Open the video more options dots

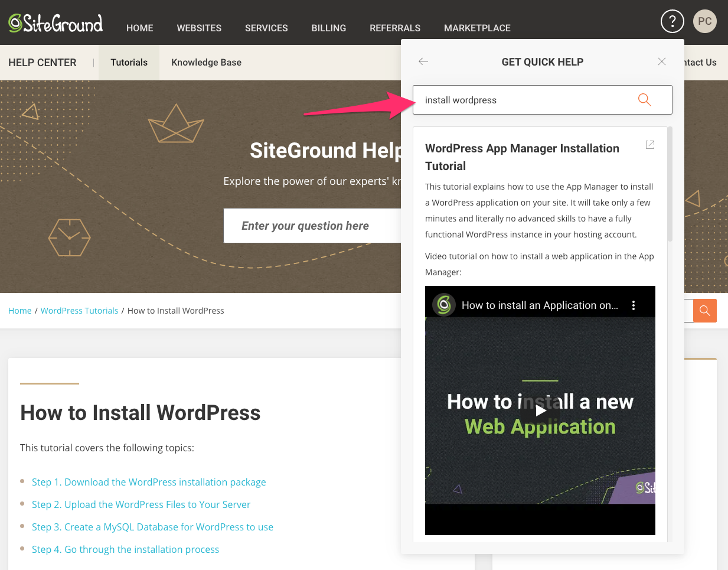coord(634,305)
